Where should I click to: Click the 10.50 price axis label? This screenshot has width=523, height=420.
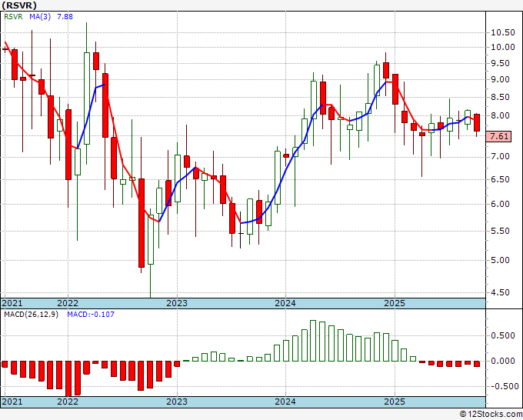pyautogui.click(x=503, y=33)
